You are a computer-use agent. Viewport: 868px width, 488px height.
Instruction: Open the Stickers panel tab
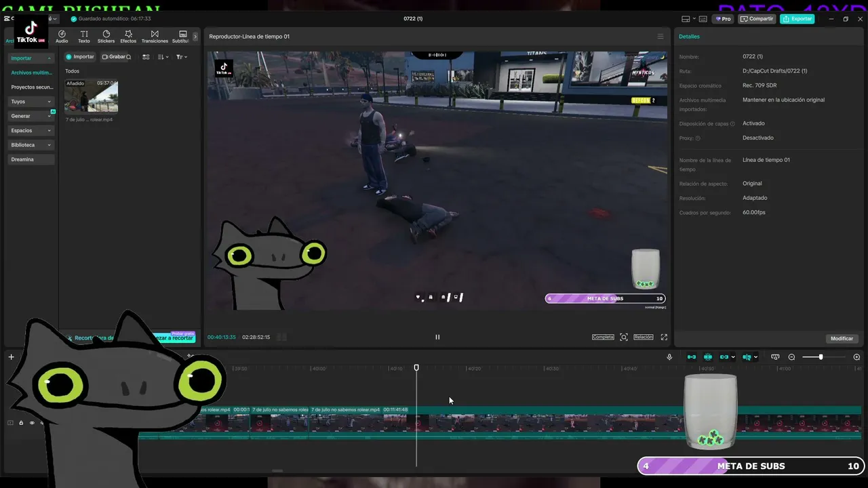pyautogui.click(x=106, y=37)
